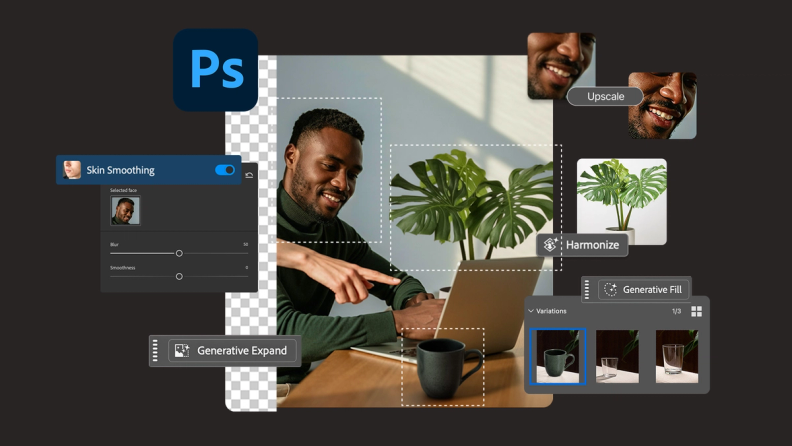Screen dimensions: 792x446
Task: Click the face icon beside Skin Smoothing
Action: point(72,170)
